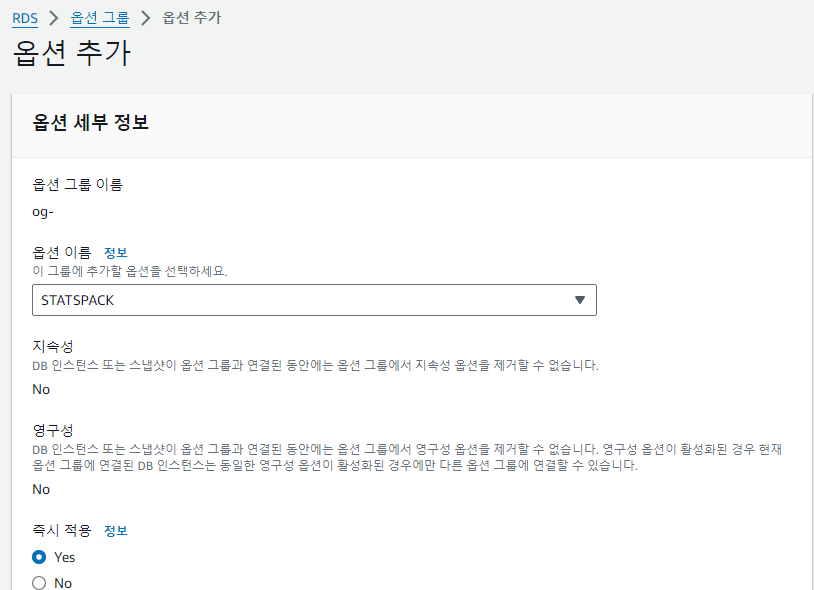Select Yes for 즉시 적용

39,557
